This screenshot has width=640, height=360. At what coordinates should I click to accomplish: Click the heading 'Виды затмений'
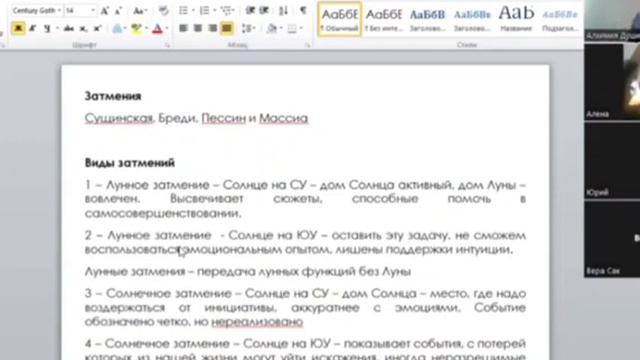(130, 163)
